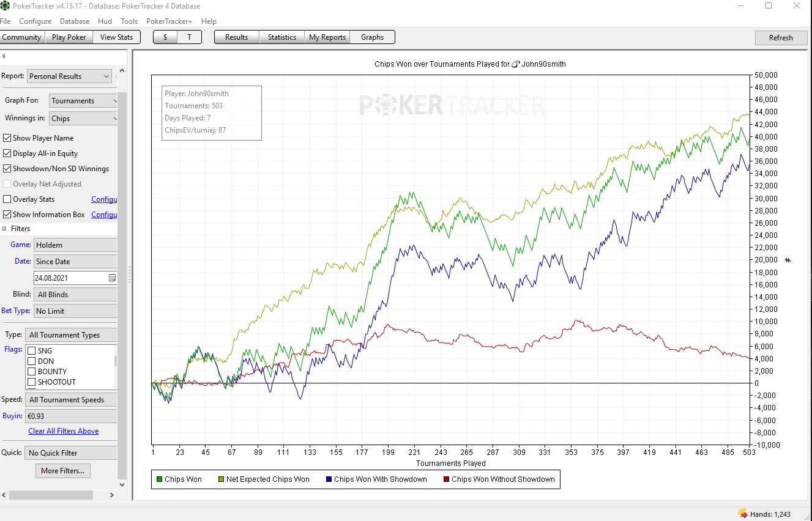812x521 pixels.
Task: Open the Report dropdown showing Personal Results
Action: point(69,76)
